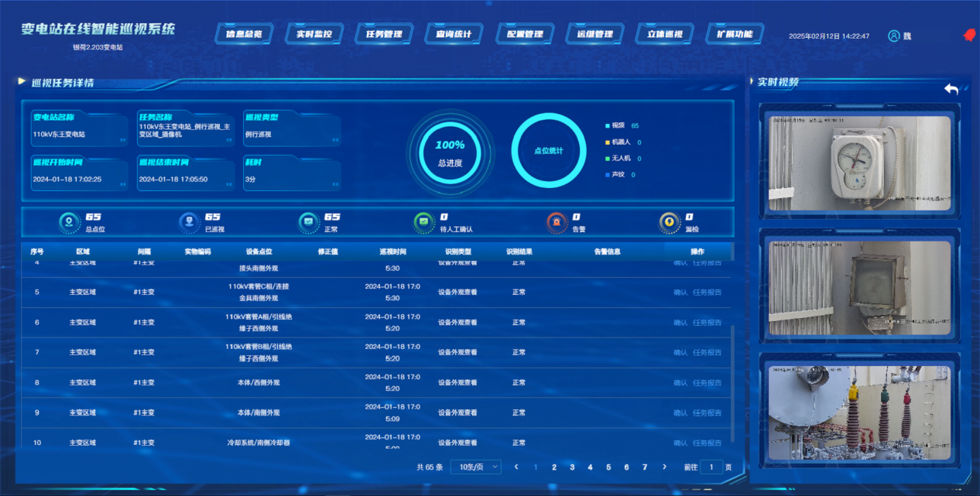Screen dimensions: 980x496
Task: Open the 实时监控 menu
Action: pyautogui.click(x=314, y=34)
